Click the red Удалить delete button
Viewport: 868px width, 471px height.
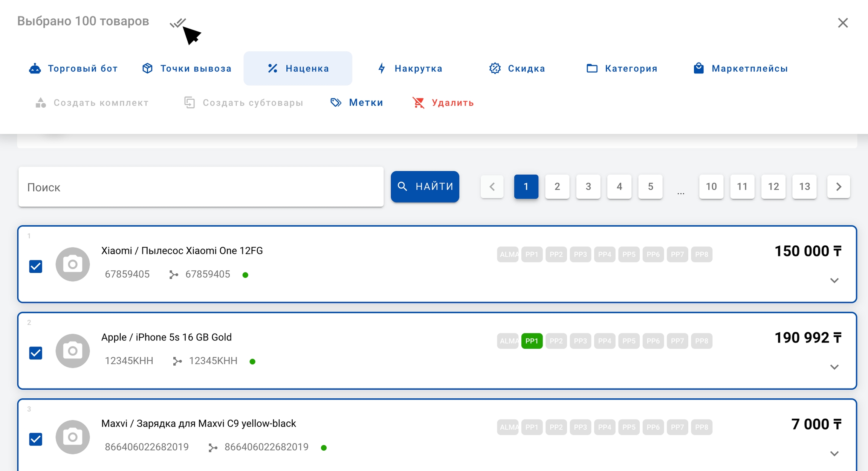tap(443, 103)
